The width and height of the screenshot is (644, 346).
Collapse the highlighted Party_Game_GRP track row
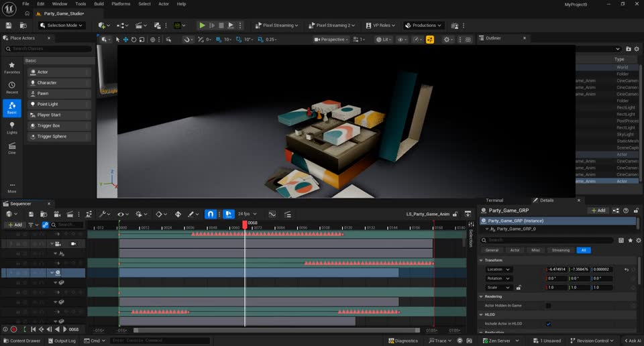coord(52,272)
